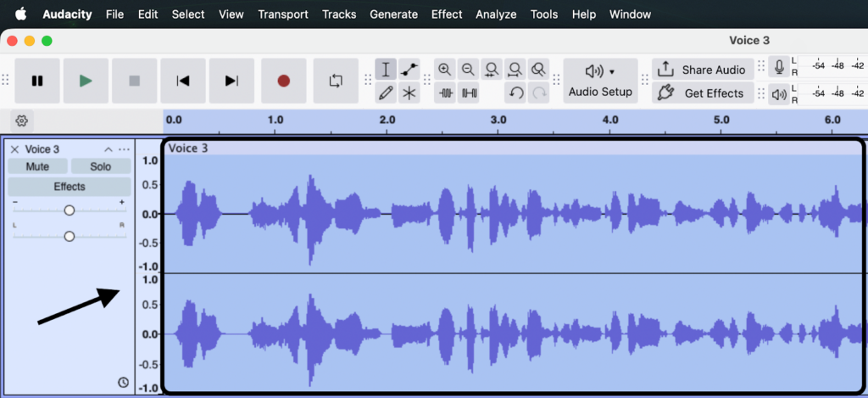Collapse the Voice 3 track with chevron

tap(108, 149)
